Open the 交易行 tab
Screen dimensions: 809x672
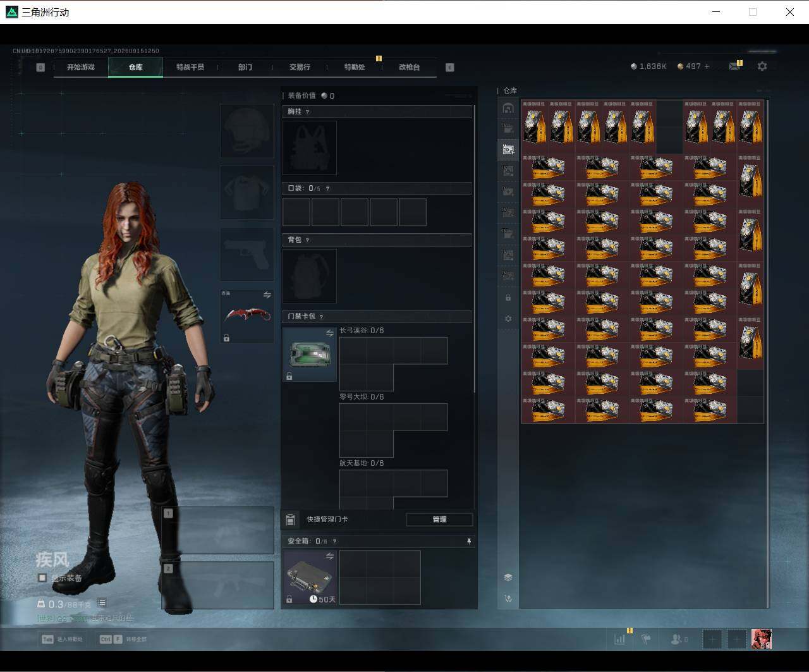[300, 67]
